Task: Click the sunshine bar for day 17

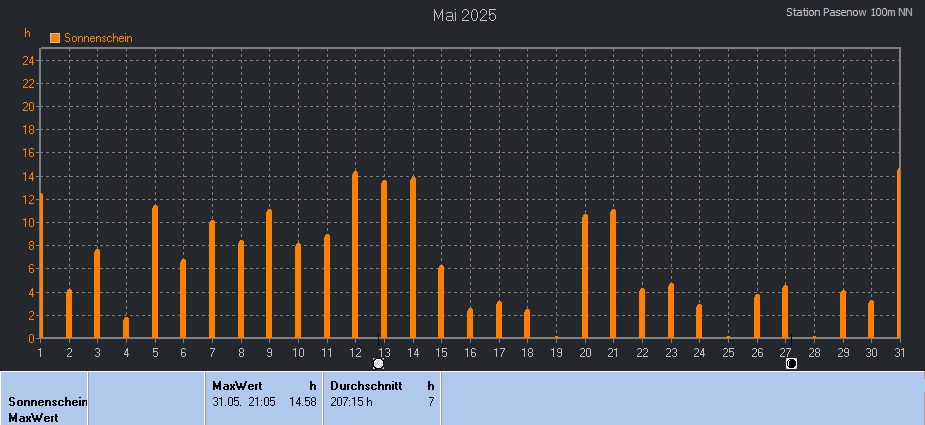Action: [x=499, y=319]
